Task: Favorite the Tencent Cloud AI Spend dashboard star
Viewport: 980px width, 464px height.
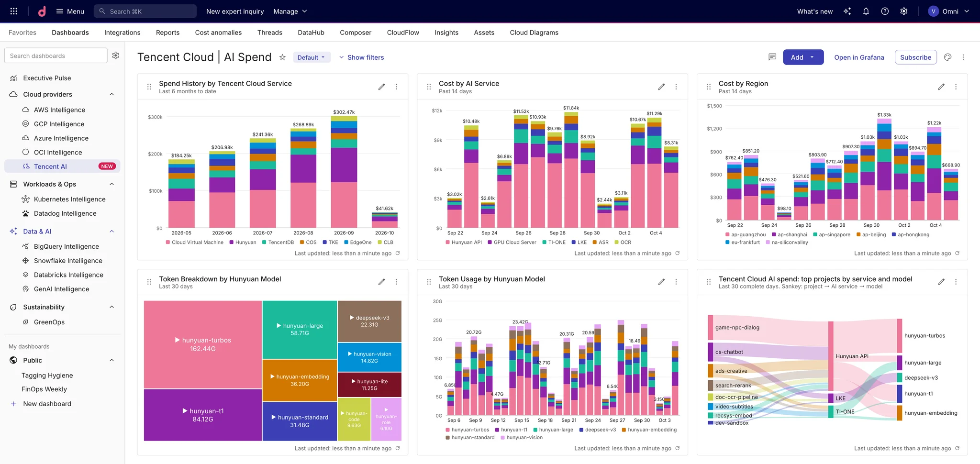Action: [282, 57]
